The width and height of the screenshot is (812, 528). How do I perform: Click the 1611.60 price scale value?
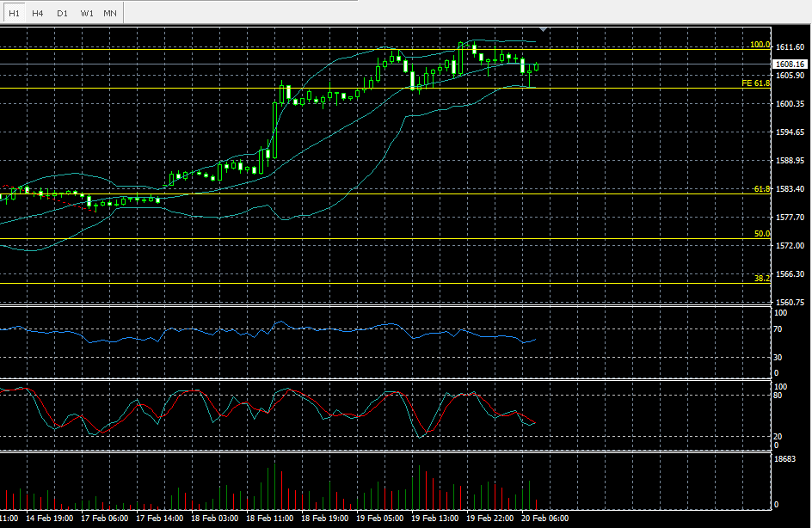pos(790,47)
